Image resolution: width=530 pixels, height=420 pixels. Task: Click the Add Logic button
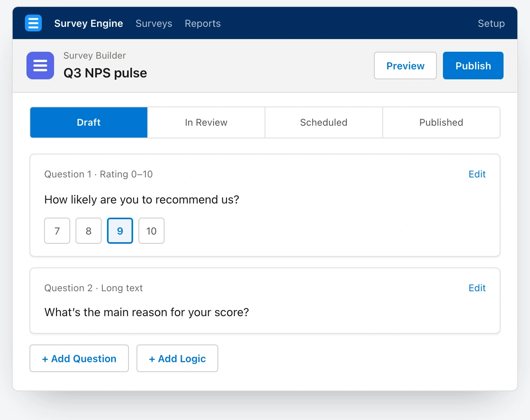177,358
